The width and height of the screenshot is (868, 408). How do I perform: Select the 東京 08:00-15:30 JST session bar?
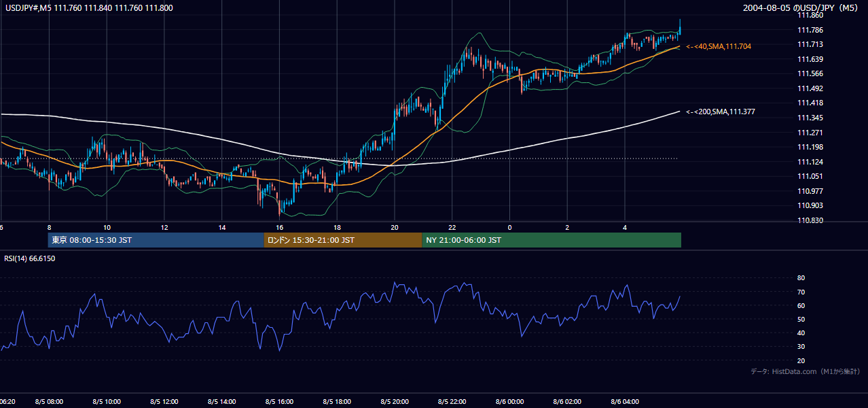156,240
